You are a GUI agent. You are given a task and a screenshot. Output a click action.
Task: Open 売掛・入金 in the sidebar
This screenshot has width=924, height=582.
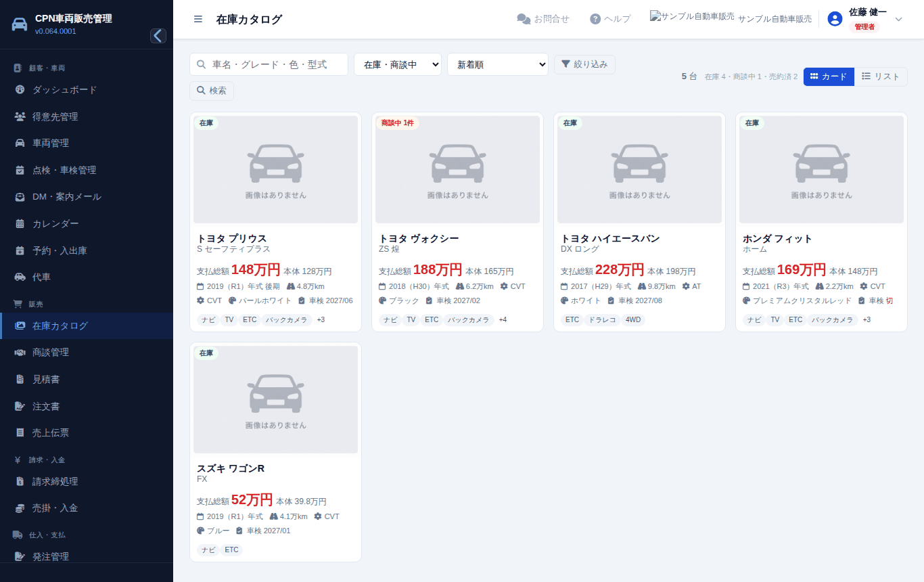pos(87,508)
